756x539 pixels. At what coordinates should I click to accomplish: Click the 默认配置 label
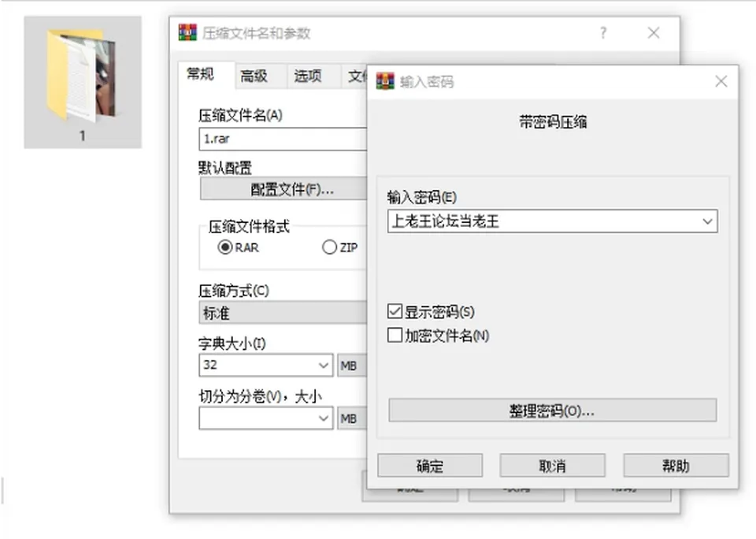[225, 168]
